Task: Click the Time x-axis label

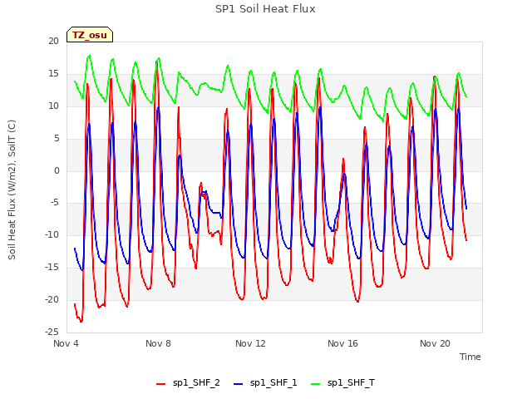Action: point(470,357)
